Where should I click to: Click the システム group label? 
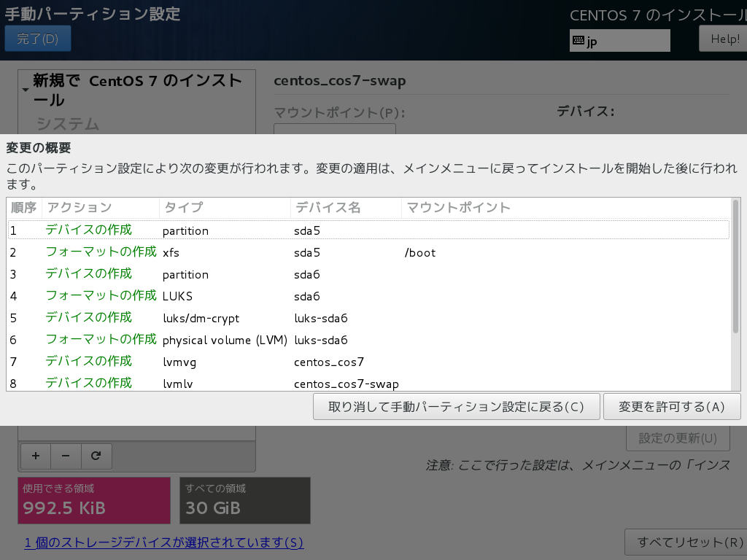tap(68, 124)
